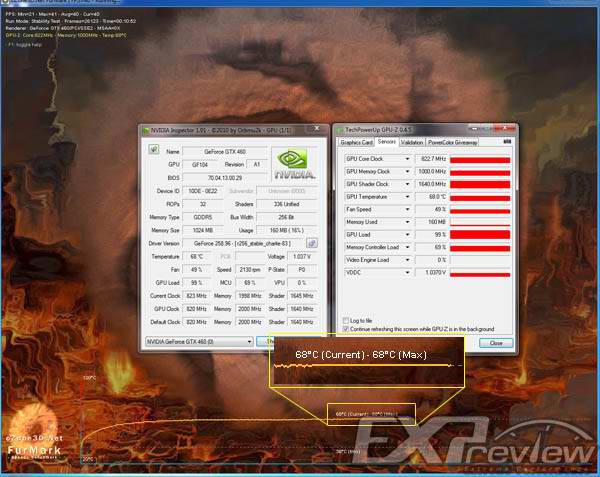This screenshot has width=600, height=477.
Task: Click the driver version link icon
Action: coord(311,243)
